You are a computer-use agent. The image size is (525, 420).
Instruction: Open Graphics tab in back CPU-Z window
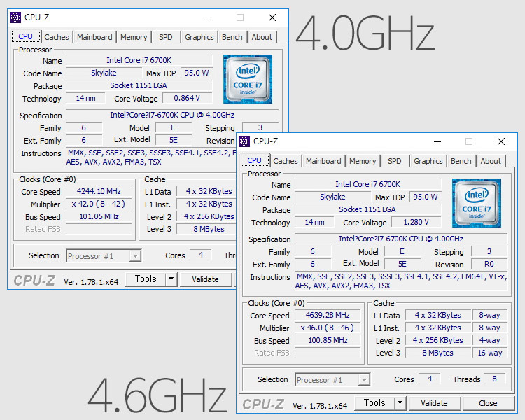199,37
